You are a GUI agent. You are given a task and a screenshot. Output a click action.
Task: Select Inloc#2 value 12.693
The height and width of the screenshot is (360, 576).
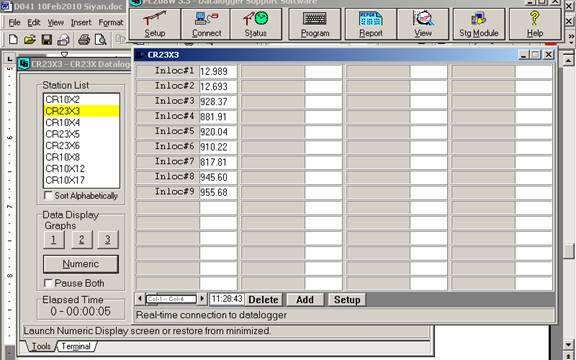[x=218, y=86]
